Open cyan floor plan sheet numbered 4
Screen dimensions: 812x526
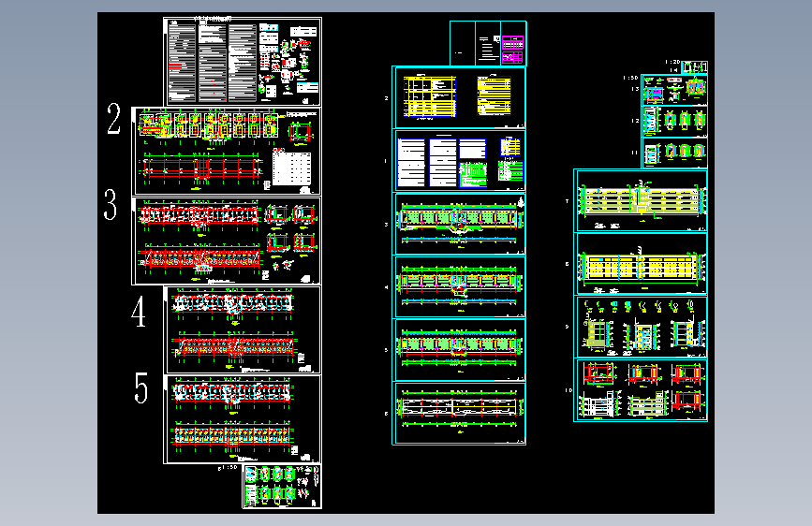[x=459, y=286]
